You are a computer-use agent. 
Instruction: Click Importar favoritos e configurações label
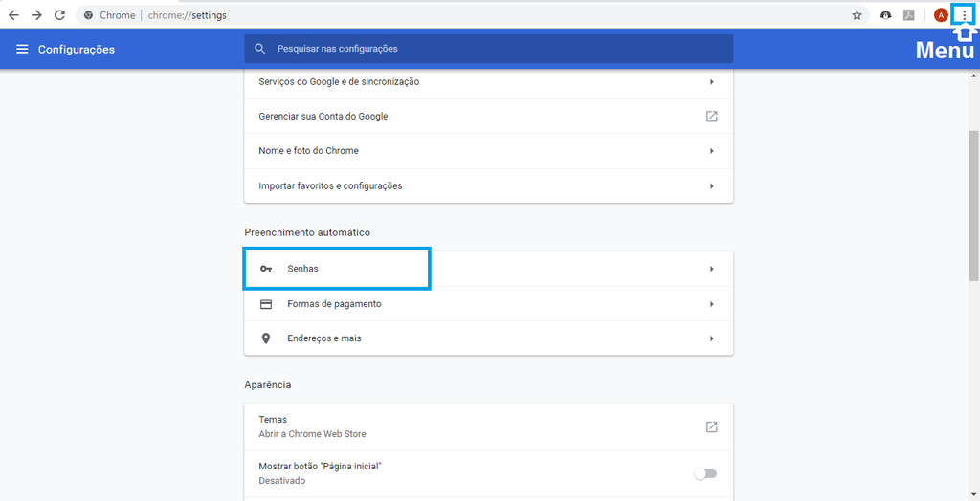coord(330,186)
